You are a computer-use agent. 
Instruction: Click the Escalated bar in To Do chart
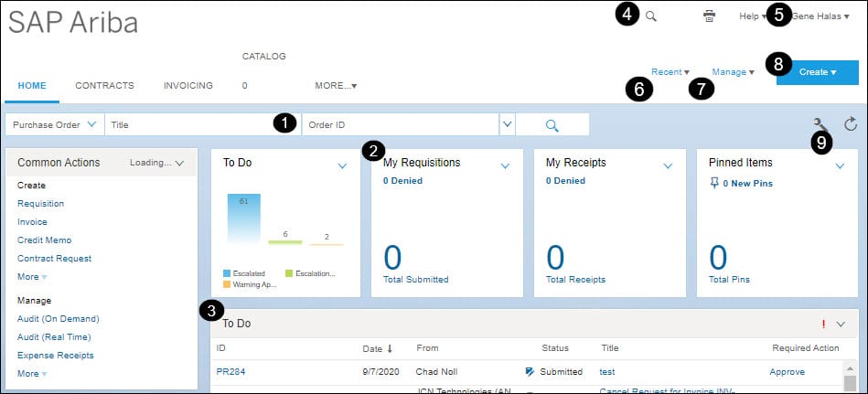[243, 219]
